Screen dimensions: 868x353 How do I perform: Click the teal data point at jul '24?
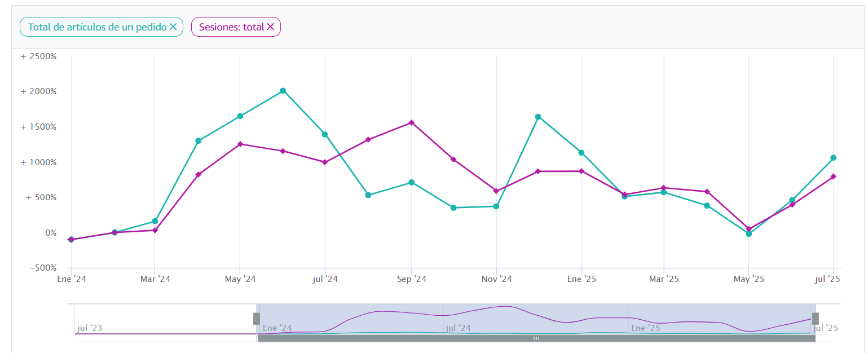[x=325, y=134]
